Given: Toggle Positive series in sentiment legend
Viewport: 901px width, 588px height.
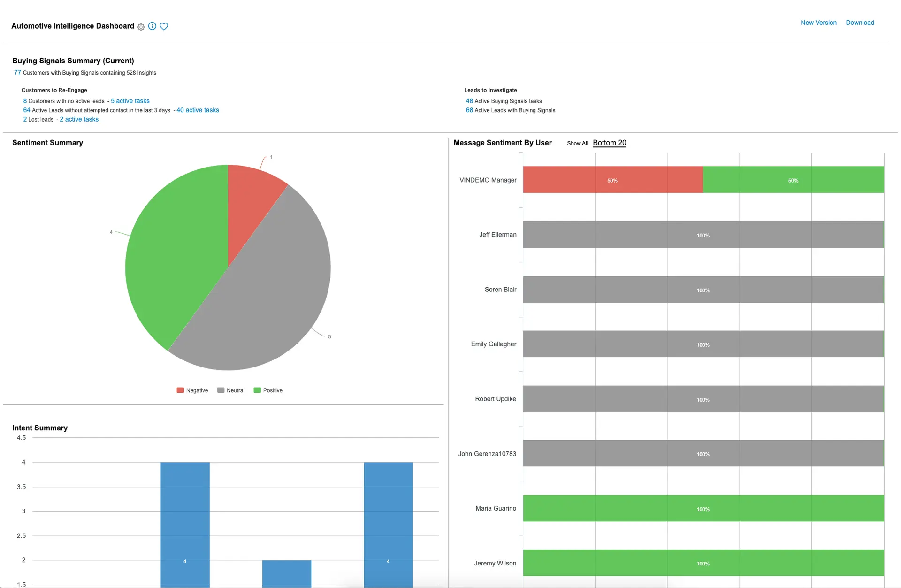Looking at the screenshot, I should click(268, 390).
